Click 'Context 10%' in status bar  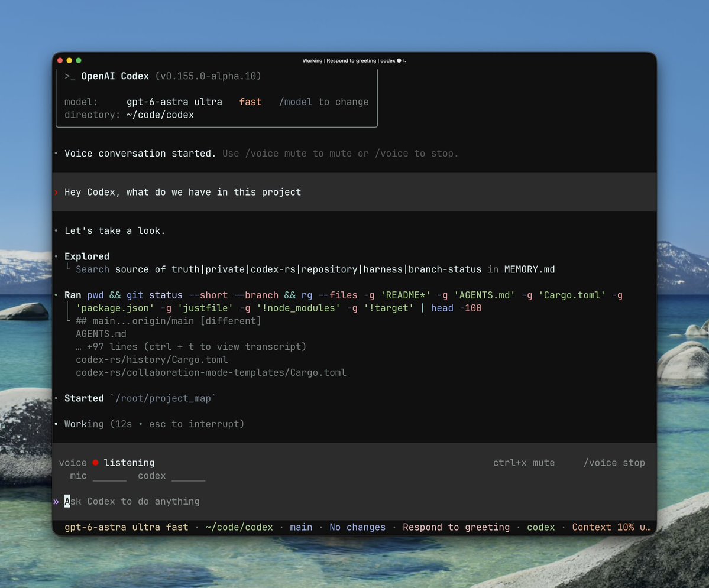click(x=603, y=527)
